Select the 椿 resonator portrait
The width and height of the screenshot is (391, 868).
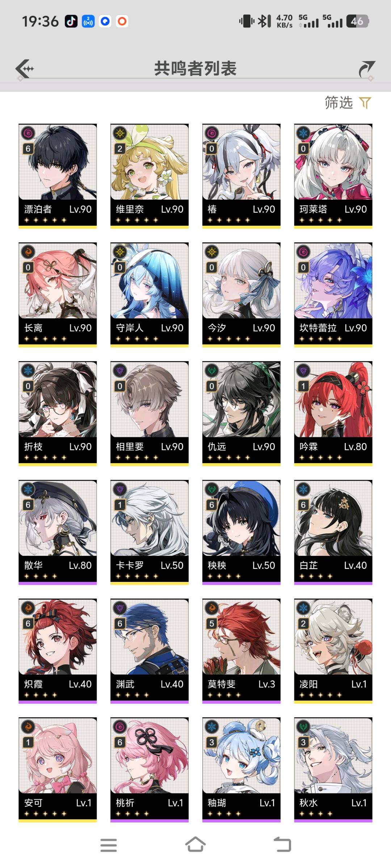[x=241, y=176]
